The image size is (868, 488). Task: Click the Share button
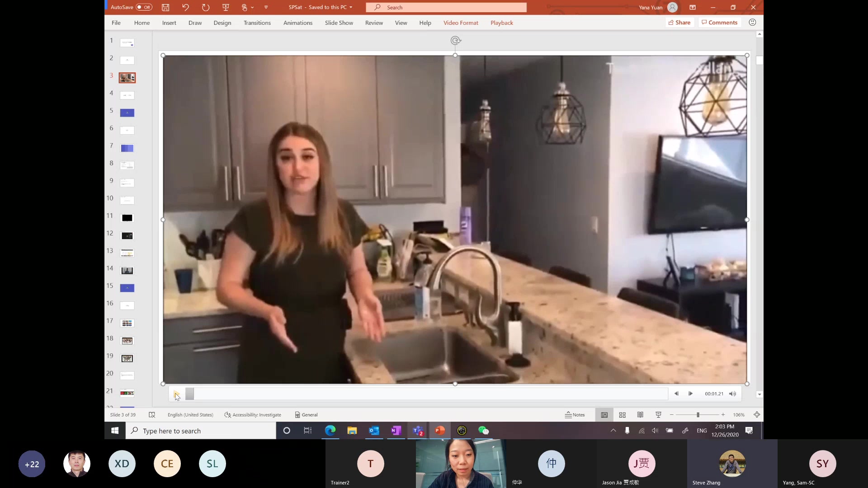[679, 23]
